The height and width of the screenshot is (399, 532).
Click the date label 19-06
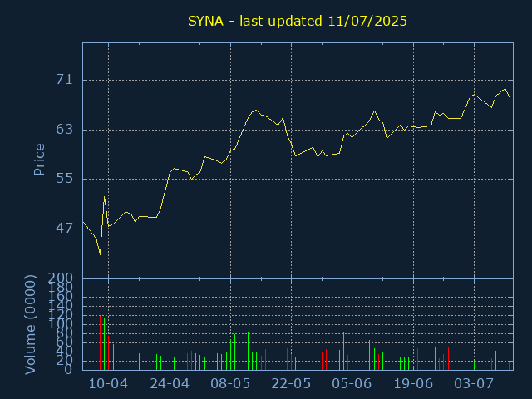(x=413, y=384)
